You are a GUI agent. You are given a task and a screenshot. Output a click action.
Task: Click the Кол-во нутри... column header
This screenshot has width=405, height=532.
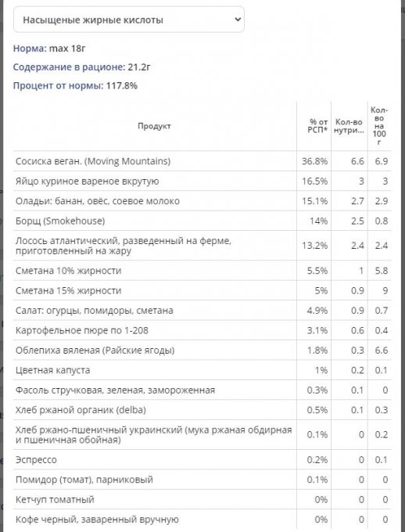click(349, 126)
